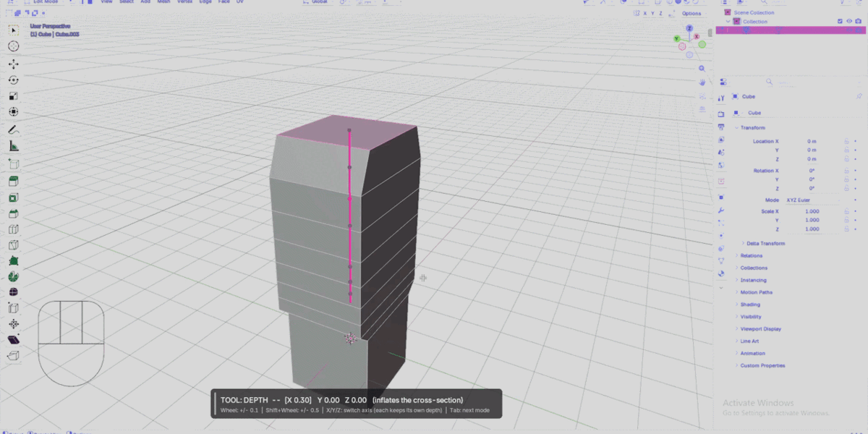Expand the Delta Transform panel
This screenshot has height=434, width=868.
pyautogui.click(x=765, y=243)
